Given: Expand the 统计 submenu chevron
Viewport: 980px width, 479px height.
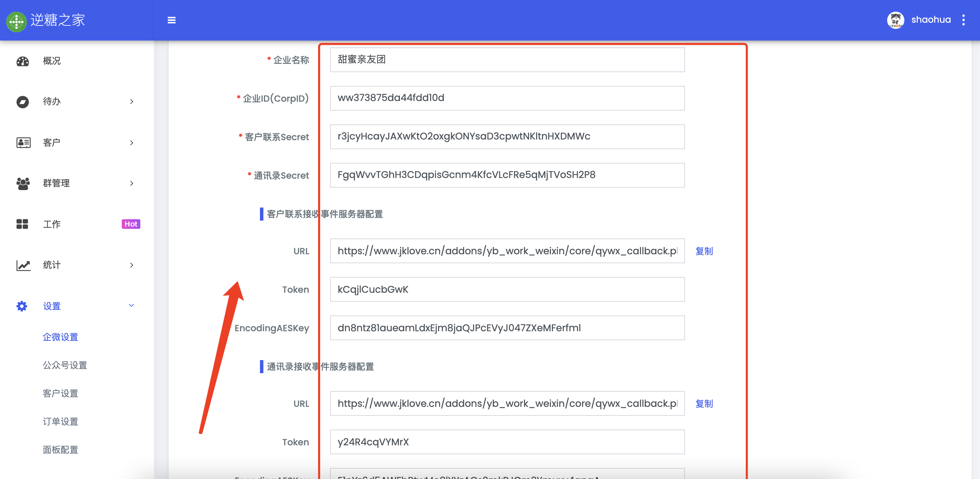Looking at the screenshot, I should tap(132, 265).
